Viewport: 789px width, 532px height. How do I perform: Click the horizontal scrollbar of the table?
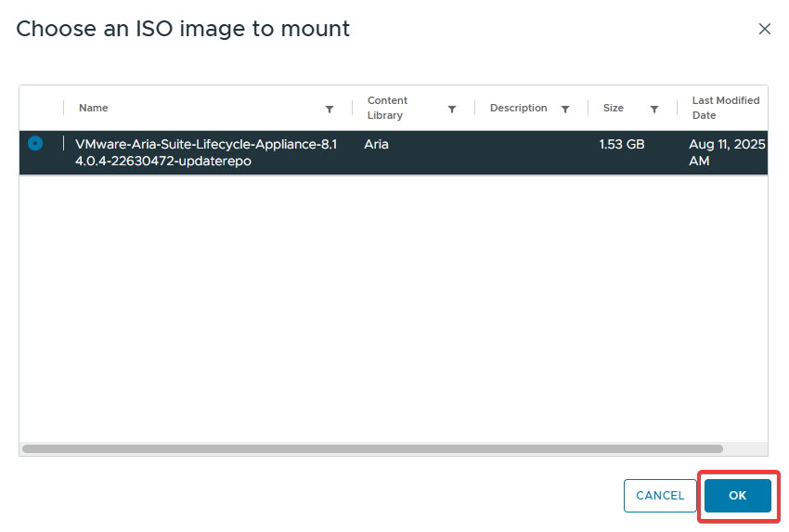[x=372, y=449]
